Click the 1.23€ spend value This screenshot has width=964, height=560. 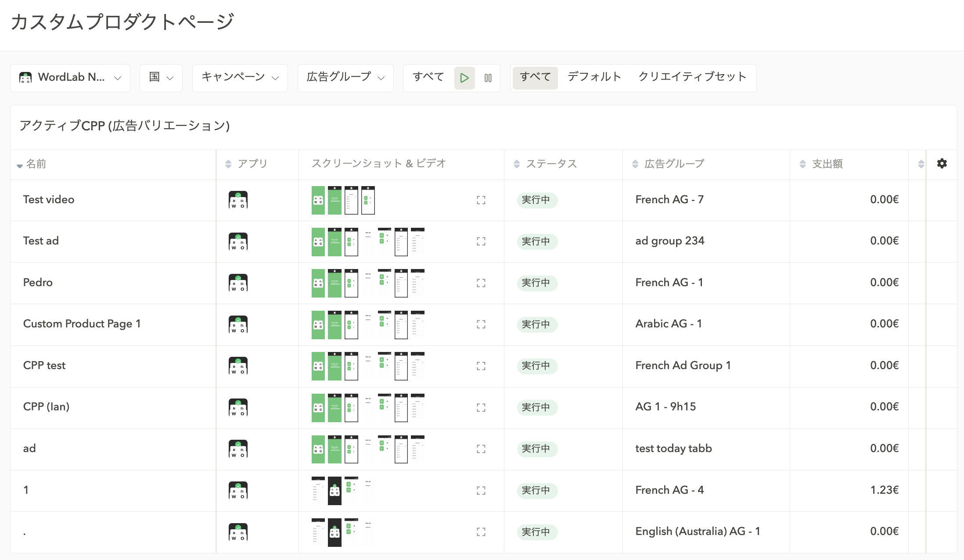click(885, 490)
